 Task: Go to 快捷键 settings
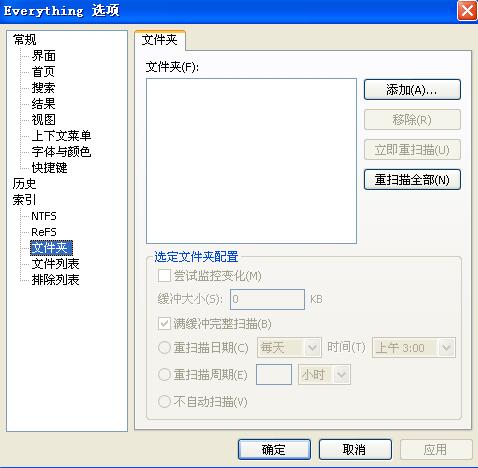pos(49,168)
